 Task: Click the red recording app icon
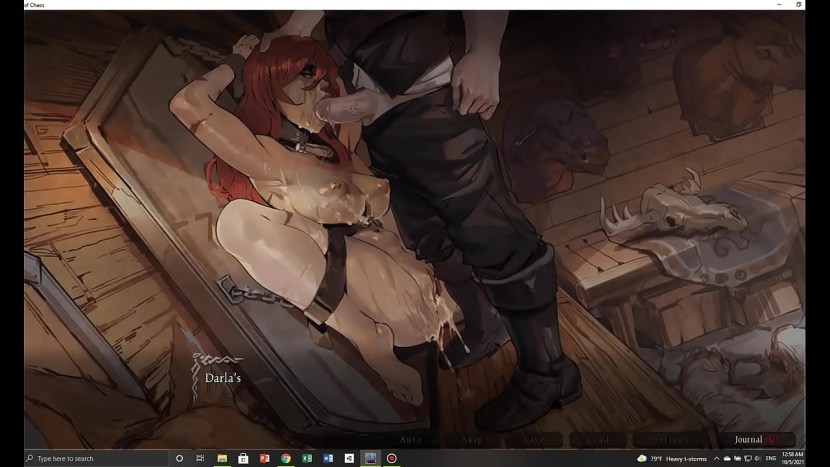(391, 458)
